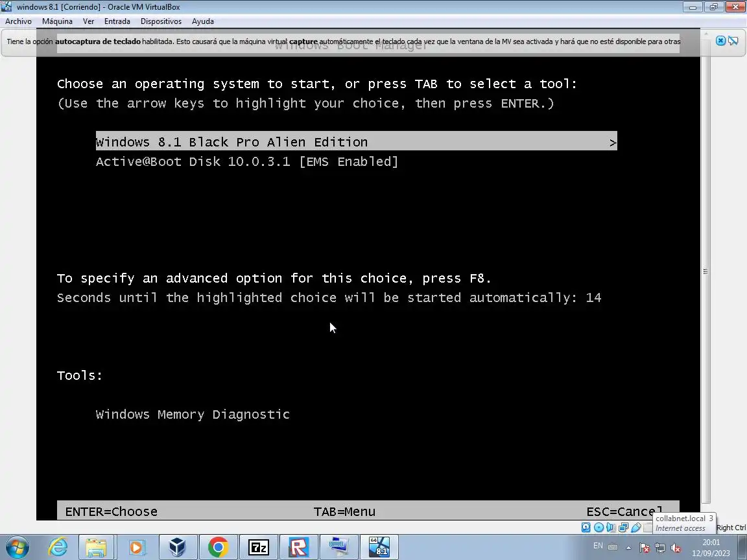Viewport: 747px width, 560px height.
Task: Click the TAB=Menu text
Action: (x=344, y=511)
